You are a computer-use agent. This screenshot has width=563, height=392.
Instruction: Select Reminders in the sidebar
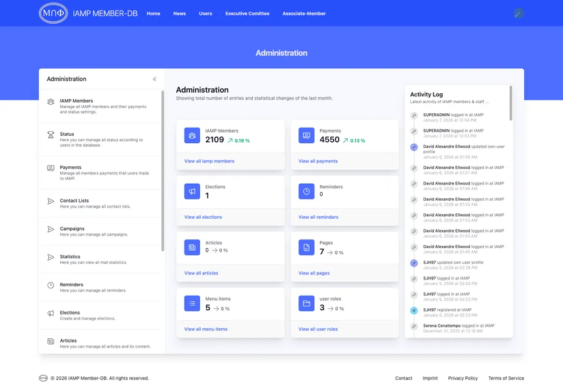pos(100,287)
